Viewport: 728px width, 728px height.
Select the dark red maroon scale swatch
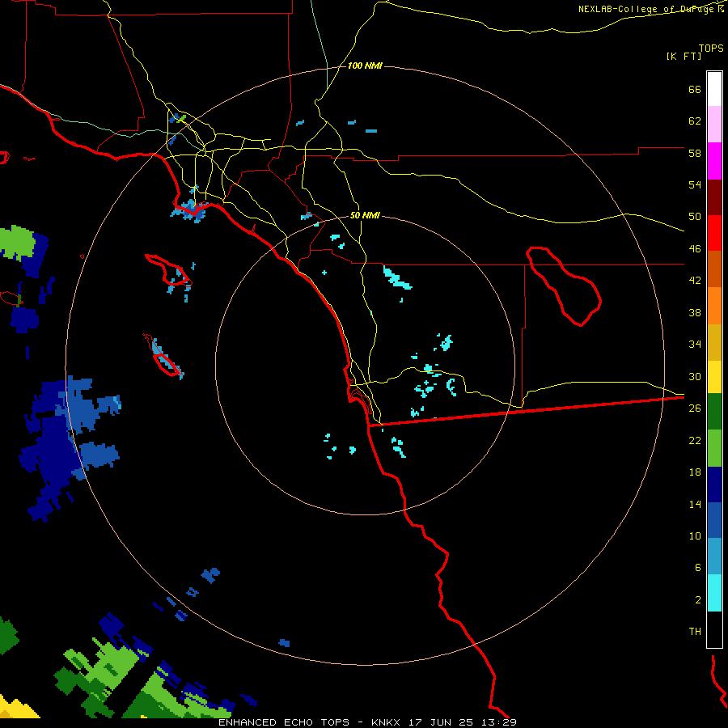(714, 197)
